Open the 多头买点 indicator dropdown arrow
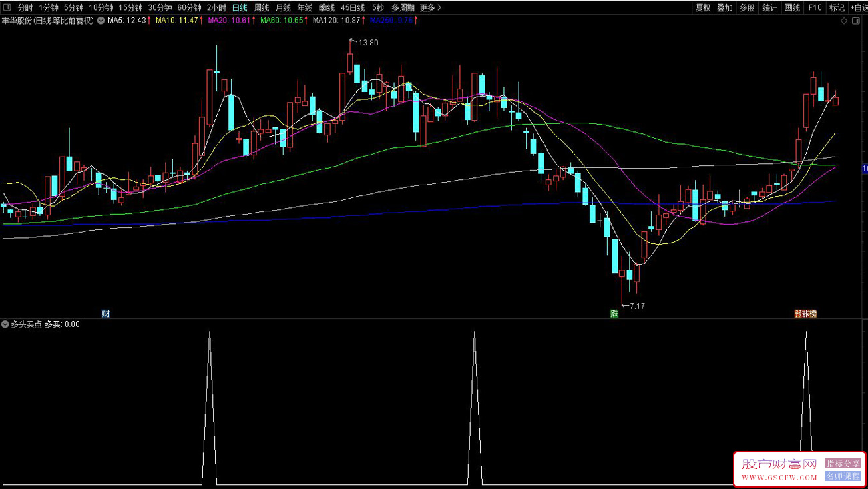Screen dimensions: 868x489 [x=5, y=324]
